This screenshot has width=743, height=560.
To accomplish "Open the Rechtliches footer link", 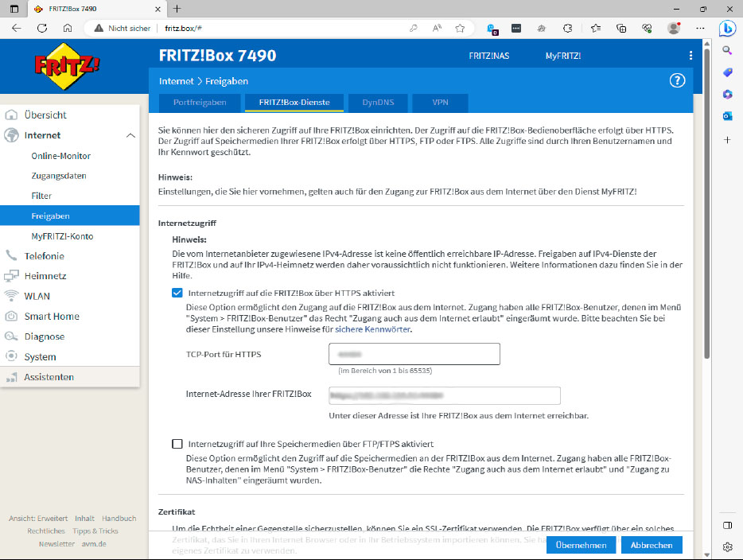I will tap(46, 531).
